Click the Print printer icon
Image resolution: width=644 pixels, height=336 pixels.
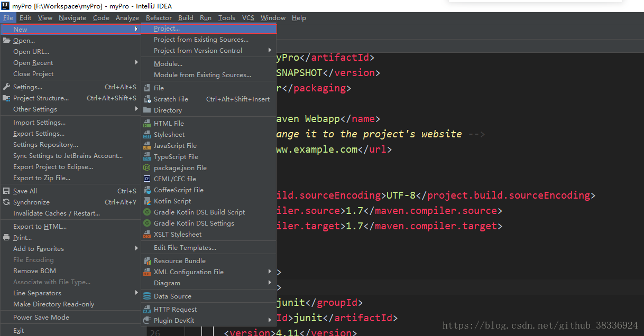click(6, 237)
